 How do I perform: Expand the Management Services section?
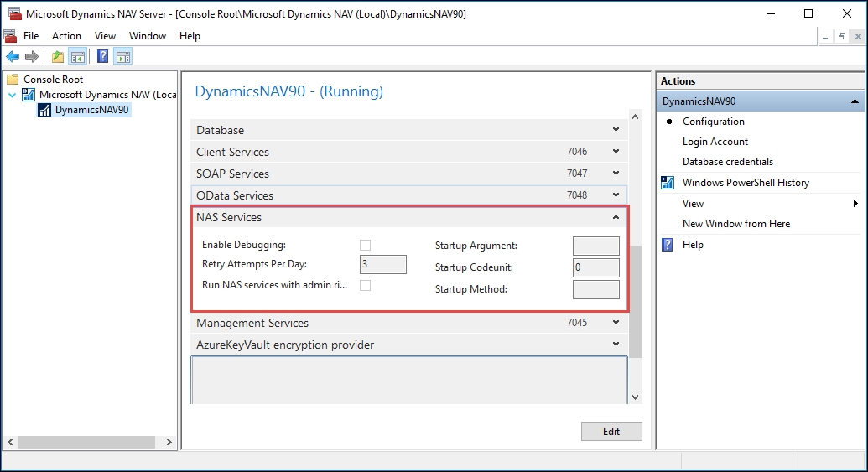616,322
